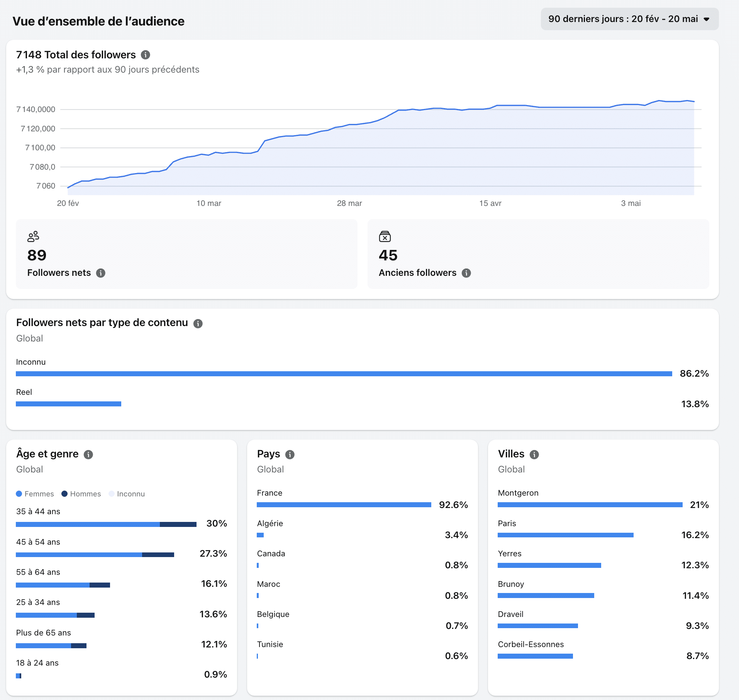Click the caret arrow in date range selector
739x700 pixels.
tap(707, 19)
